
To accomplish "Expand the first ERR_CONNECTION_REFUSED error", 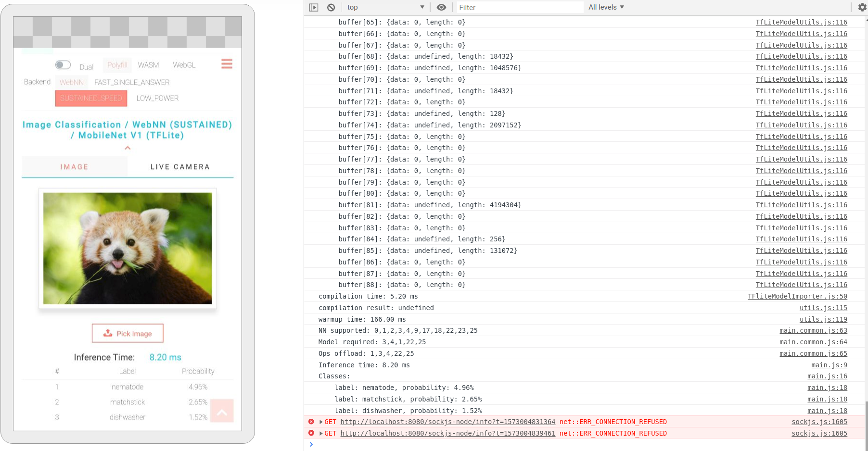I will [x=320, y=422].
